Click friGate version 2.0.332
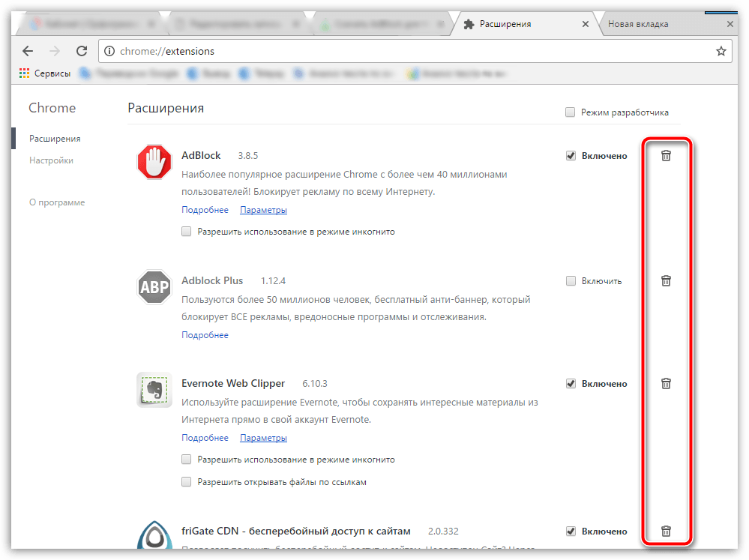Screen dimensions: 749x560 [x=443, y=532]
